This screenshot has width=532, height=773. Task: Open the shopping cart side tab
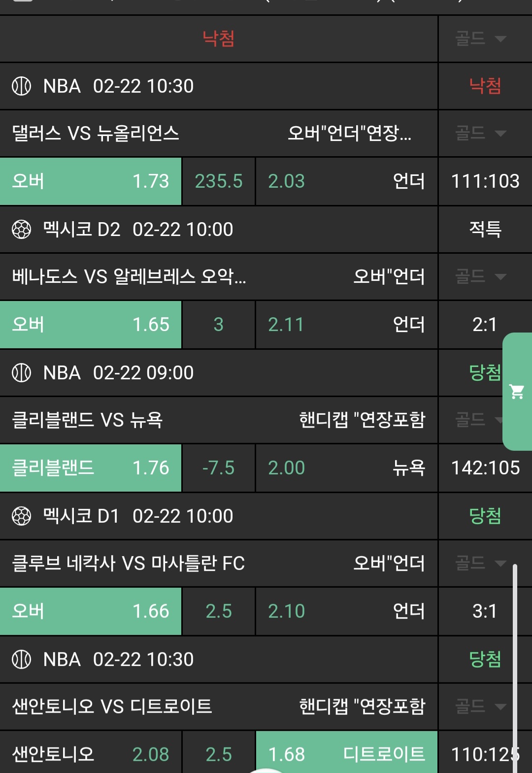517,392
